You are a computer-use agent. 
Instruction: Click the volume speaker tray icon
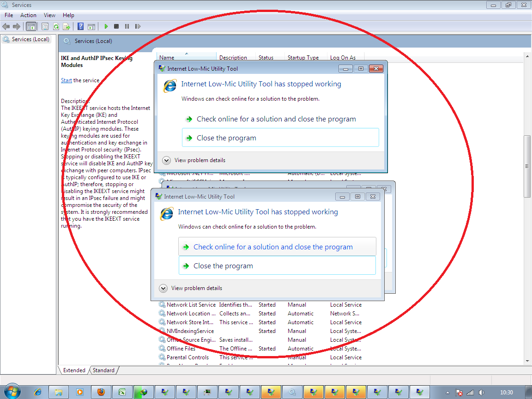tap(481, 393)
